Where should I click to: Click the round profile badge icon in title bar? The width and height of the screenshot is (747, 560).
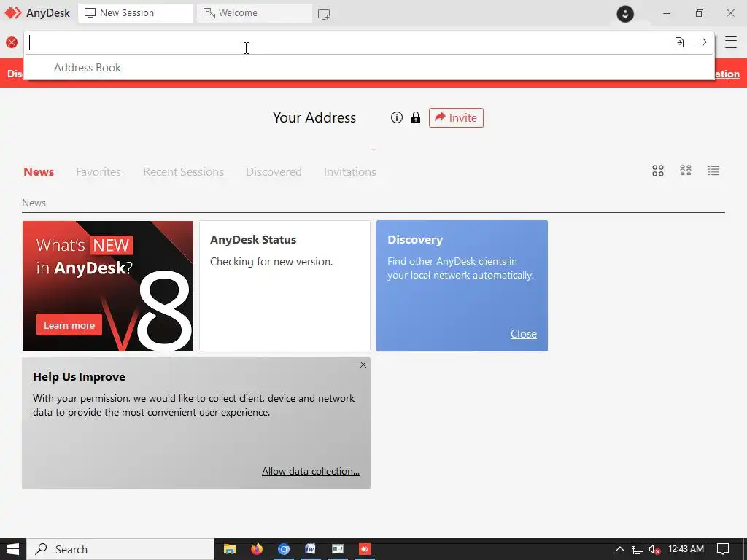click(x=625, y=13)
